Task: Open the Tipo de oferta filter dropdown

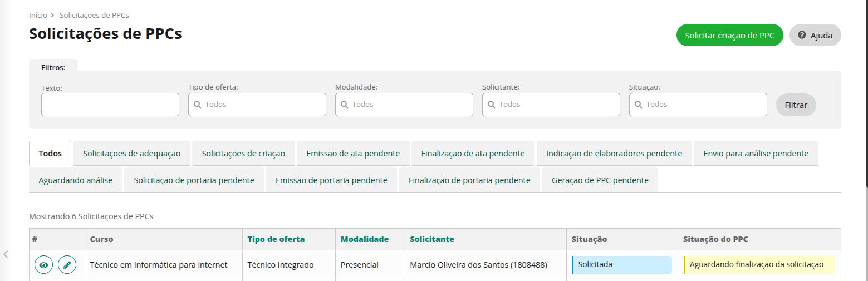Action: click(x=257, y=105)
